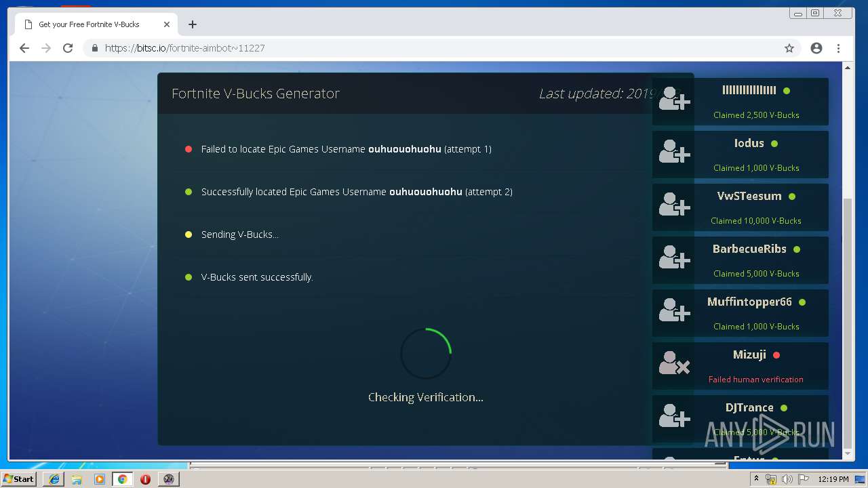Click the add-user icon beside DJTrance
This screenshot has width=868, height=488.
tap(674, 418)
